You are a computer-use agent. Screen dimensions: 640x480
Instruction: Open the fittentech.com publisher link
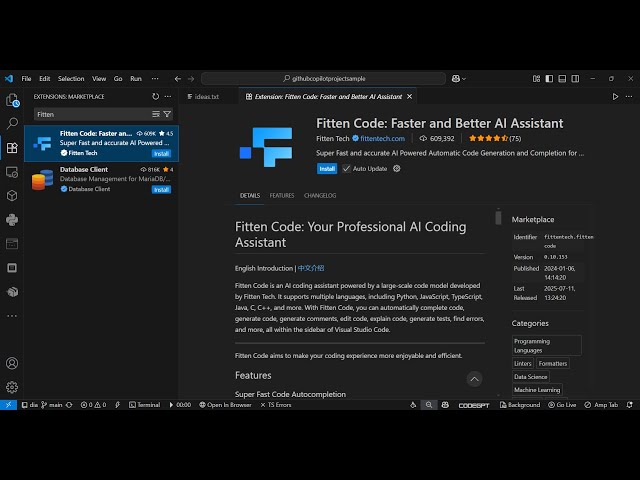coord(382,138)
